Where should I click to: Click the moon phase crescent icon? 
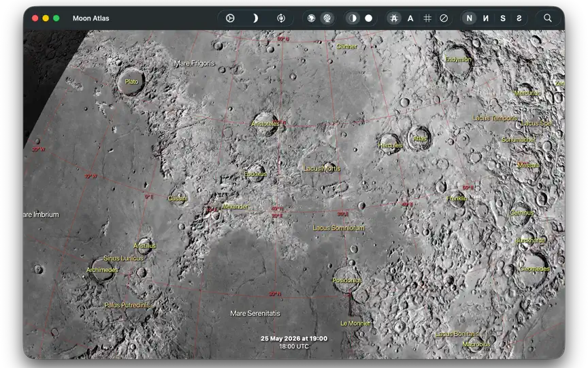255,18
